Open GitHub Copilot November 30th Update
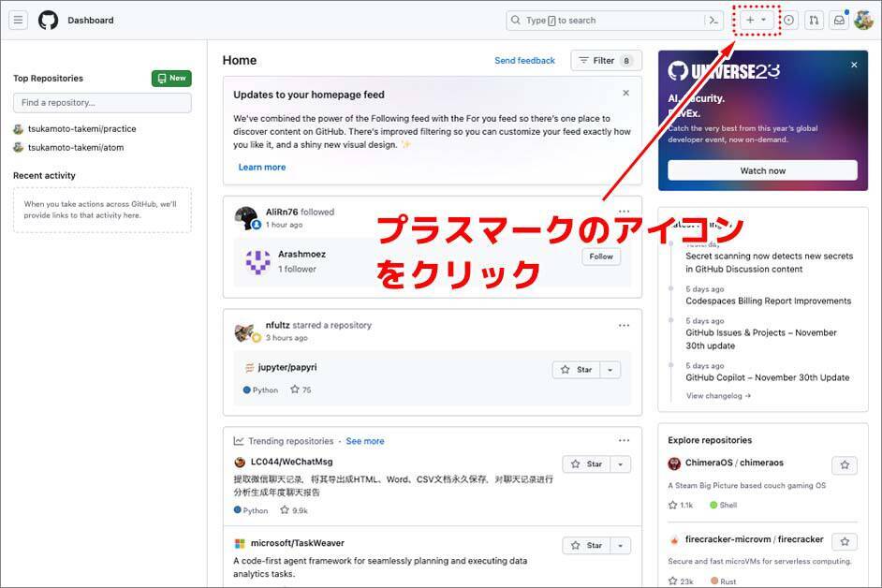Screen dimensions: 882x588 point(767,377)
